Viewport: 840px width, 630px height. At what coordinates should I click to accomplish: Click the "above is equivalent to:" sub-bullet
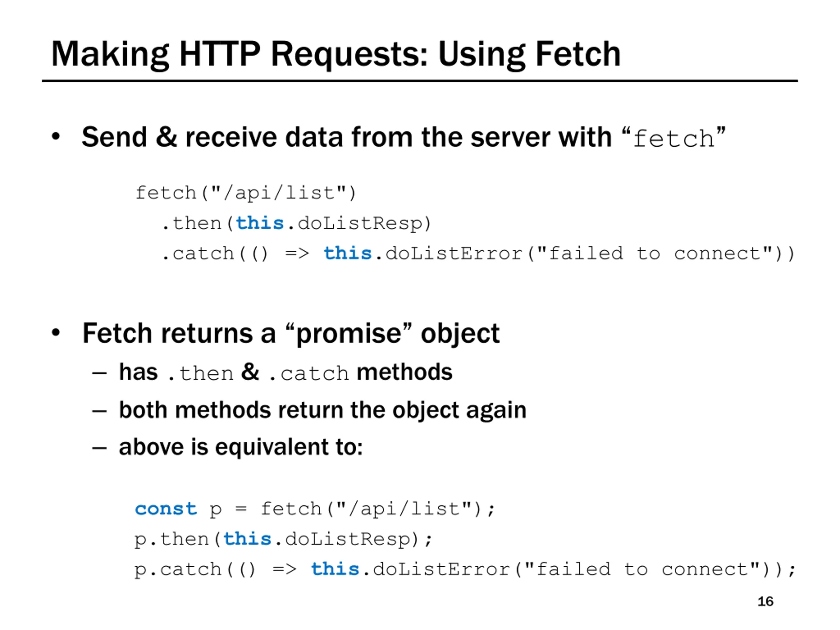(x=241, y=447)
